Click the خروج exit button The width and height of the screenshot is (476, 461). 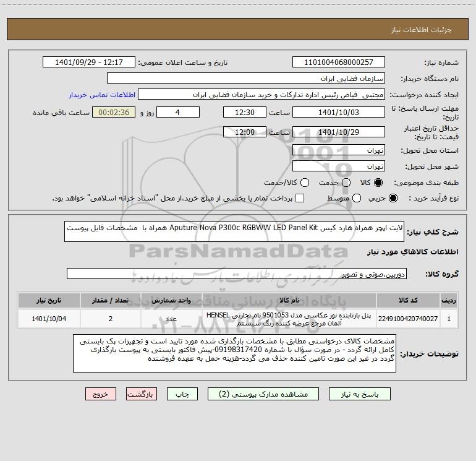pyautogui.click(x=101, y=394)
